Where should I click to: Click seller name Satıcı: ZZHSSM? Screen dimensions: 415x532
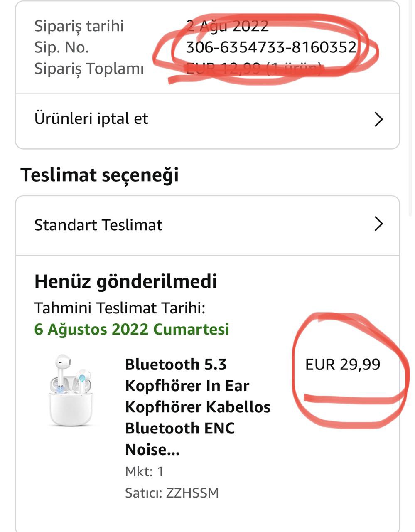click(x=172, y=493)
